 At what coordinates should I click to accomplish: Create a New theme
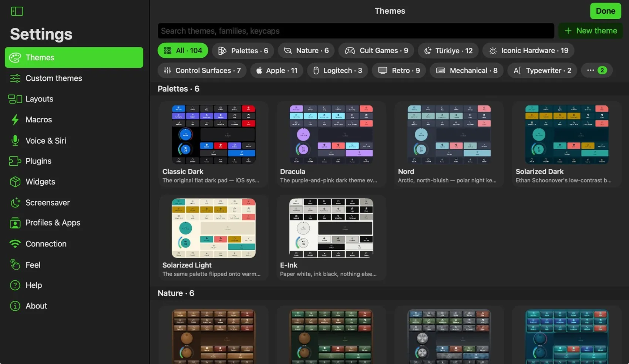(x=591, y=31)
